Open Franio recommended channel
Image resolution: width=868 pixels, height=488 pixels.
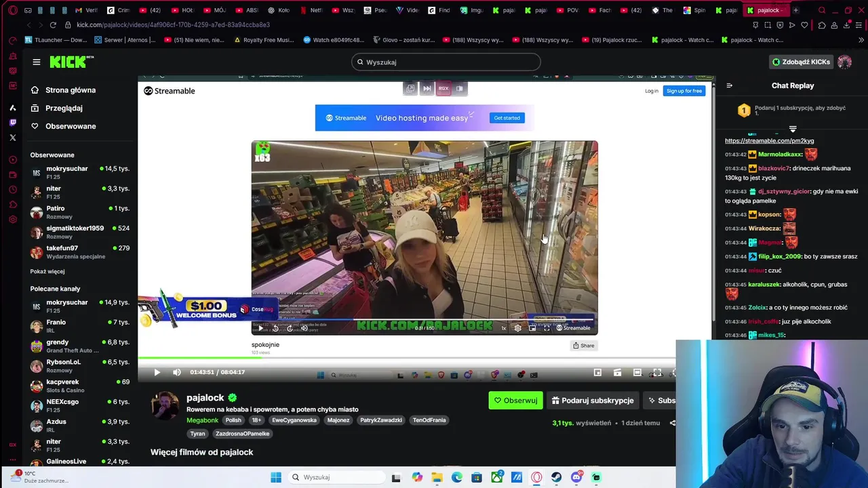click(80, 326)
